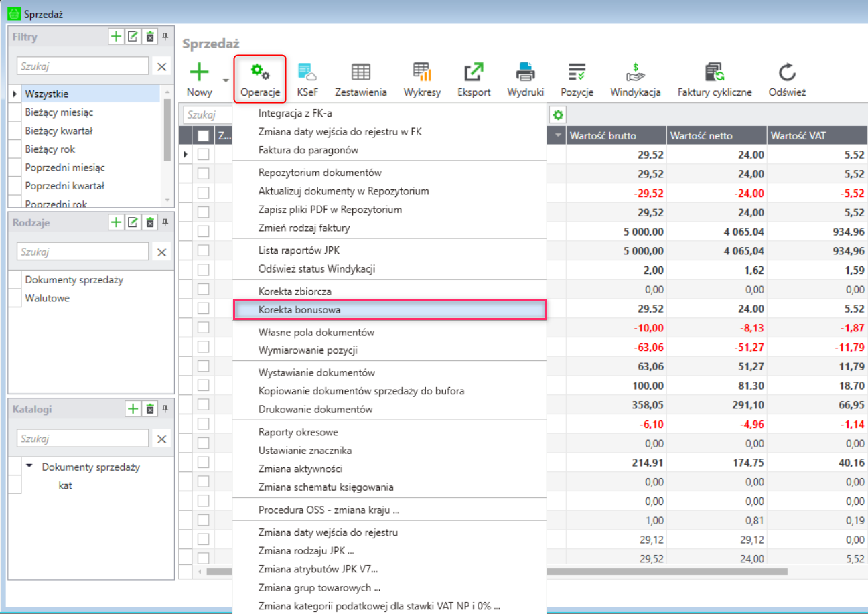Open the Wykresy chart icon

pyautogui.click(x=422, y=72)
